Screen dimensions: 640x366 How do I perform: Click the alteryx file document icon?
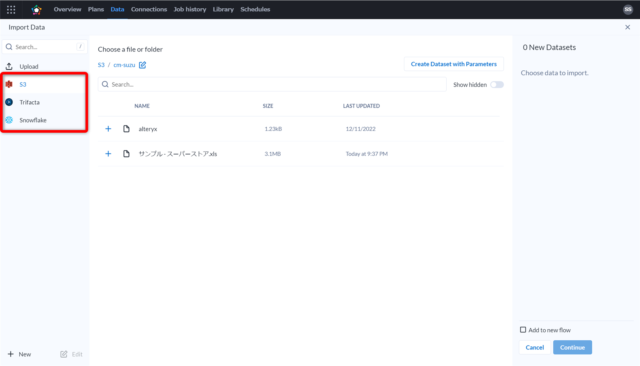(x=127, y=129)
